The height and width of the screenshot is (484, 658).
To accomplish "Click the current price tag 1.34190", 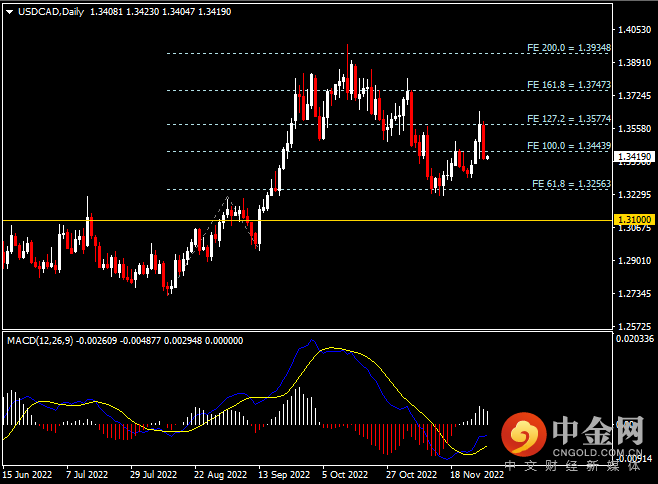I will tap(634, 157).
